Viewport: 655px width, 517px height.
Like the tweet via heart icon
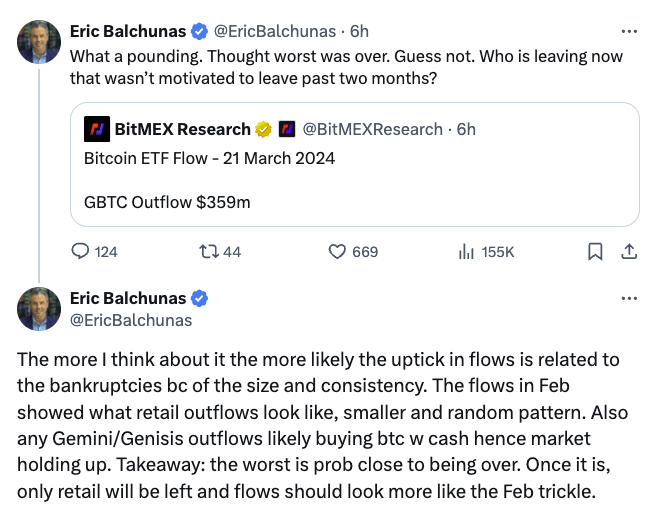337,252
